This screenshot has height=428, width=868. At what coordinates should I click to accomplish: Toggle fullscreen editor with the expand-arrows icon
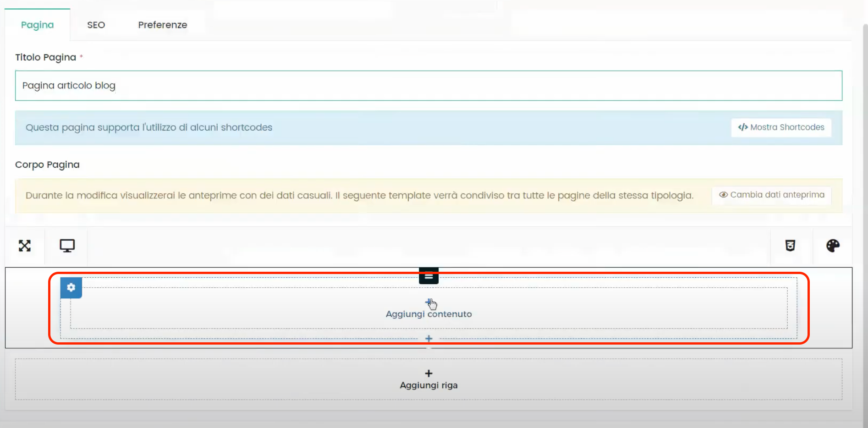[25, 246]
